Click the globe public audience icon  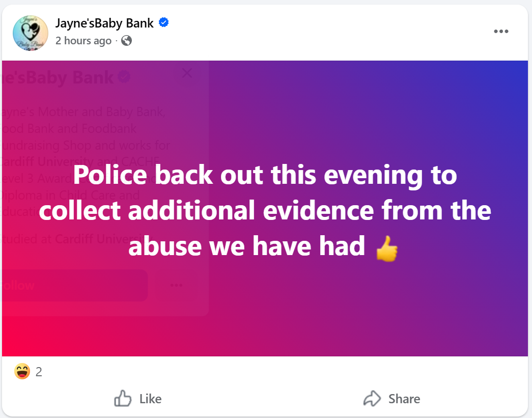point(127,41)
